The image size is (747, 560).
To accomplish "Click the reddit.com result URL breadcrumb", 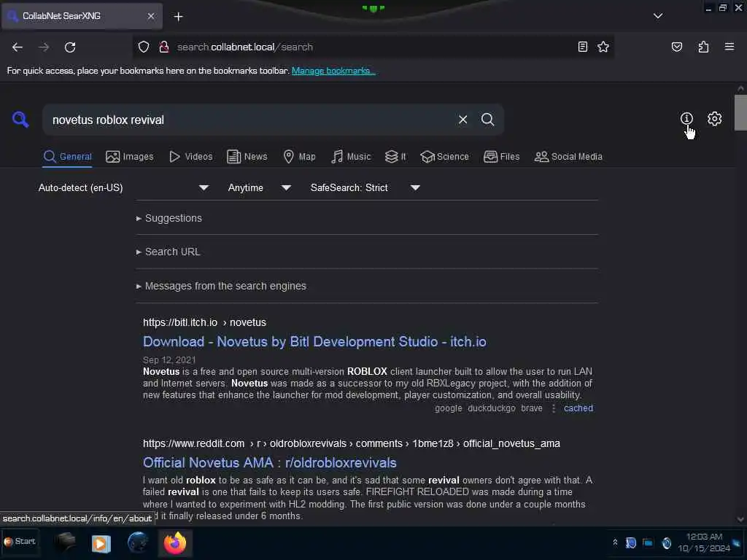I will 352,444.
